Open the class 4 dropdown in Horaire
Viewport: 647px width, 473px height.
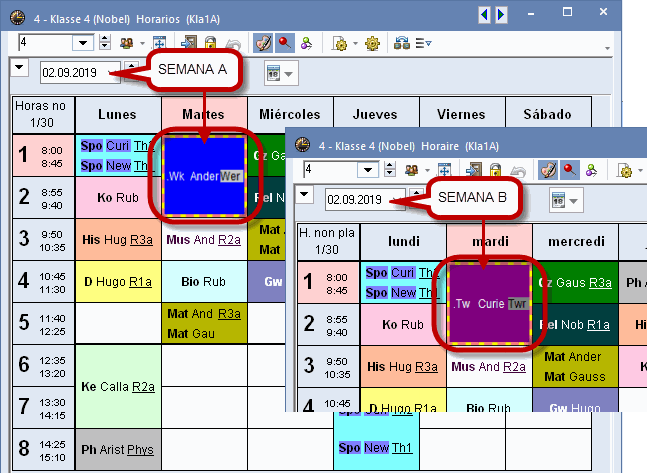(368, 170)
